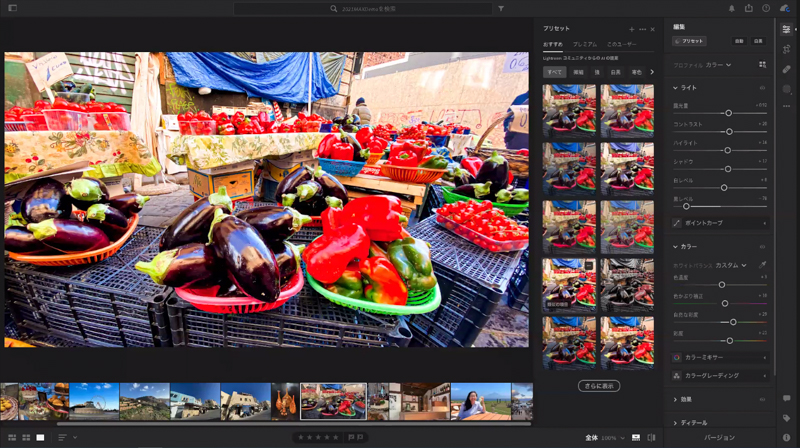800x448 pixels.
Task: Switch to detail single-photo view
Action: coord(40,437)
